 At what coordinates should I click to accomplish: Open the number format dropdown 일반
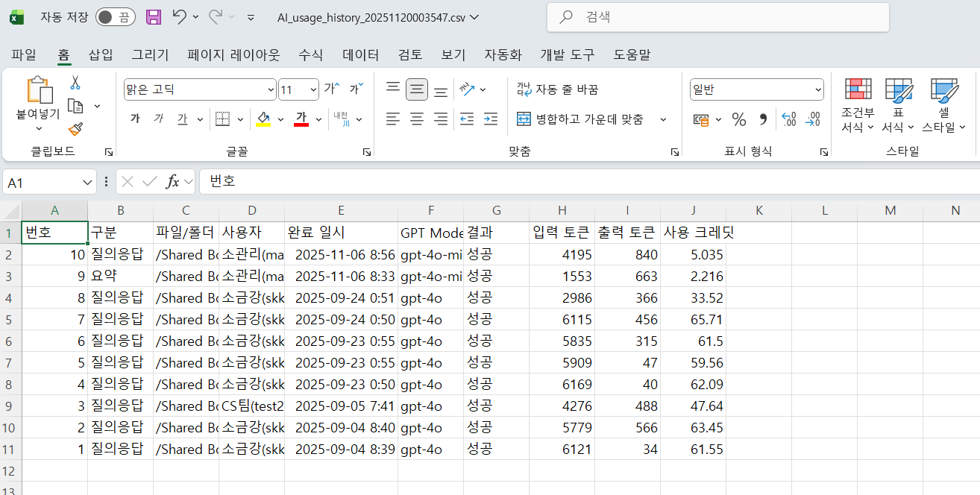(x=818, y=90)
